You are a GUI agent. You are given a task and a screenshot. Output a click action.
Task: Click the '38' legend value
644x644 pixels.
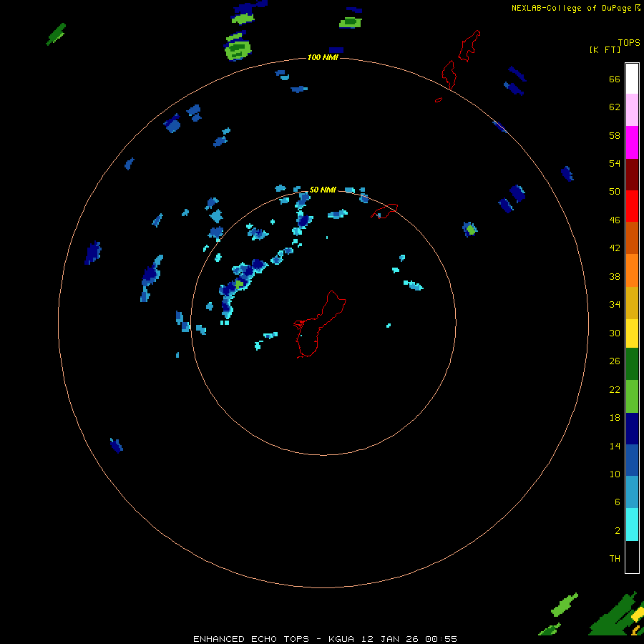615,276
